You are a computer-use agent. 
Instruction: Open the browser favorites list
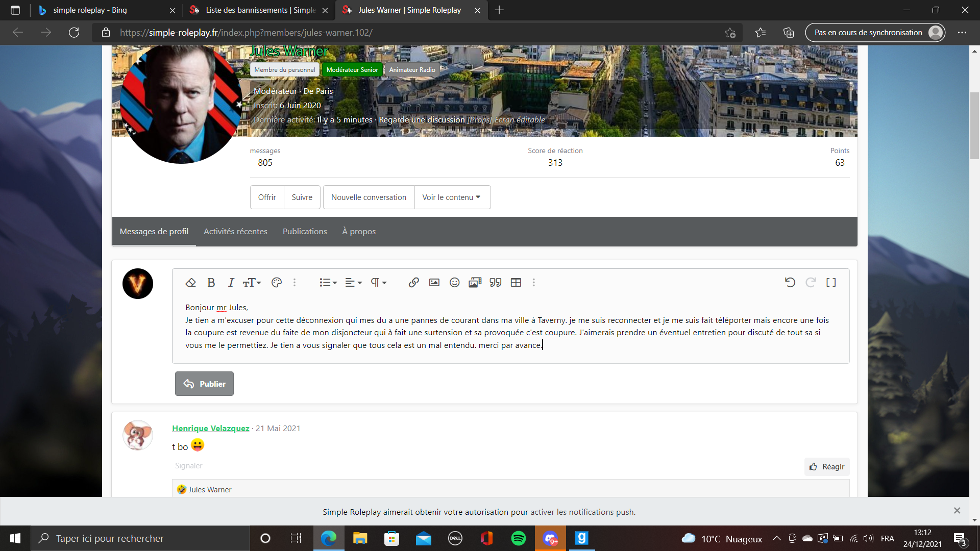point(761,33)
